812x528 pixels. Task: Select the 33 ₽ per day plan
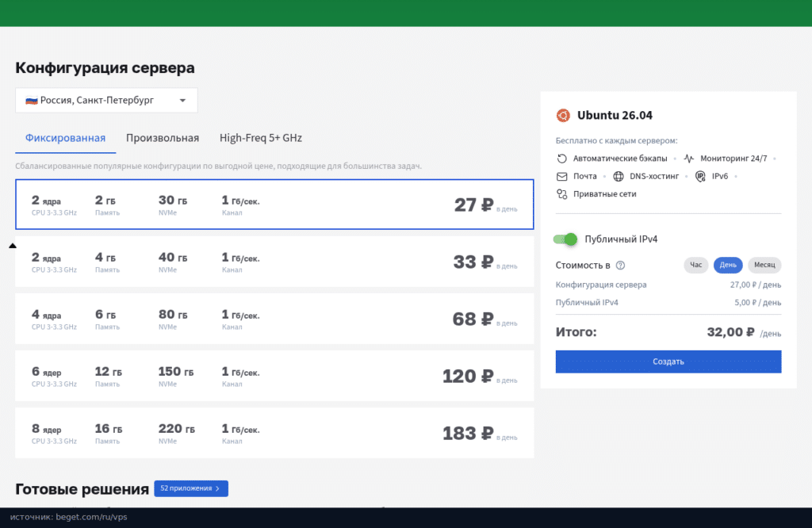tap(274, 262)
